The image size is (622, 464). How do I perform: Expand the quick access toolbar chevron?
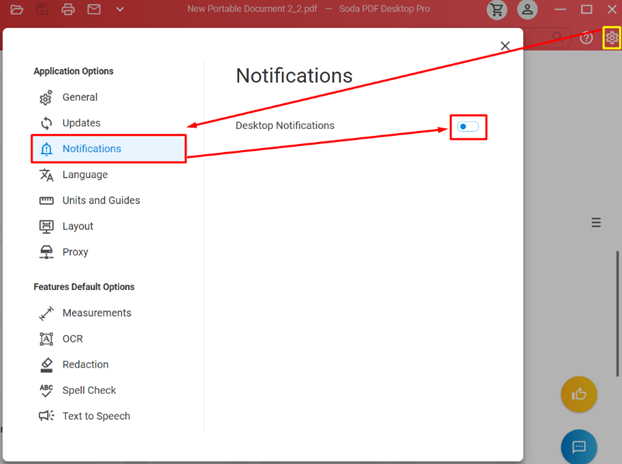pyautogui.click(x=120, y=10)
